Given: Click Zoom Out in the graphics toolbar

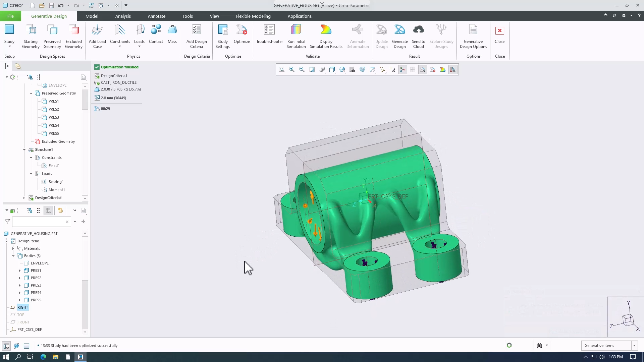Looking at the screenshot, I should point(302,69).
